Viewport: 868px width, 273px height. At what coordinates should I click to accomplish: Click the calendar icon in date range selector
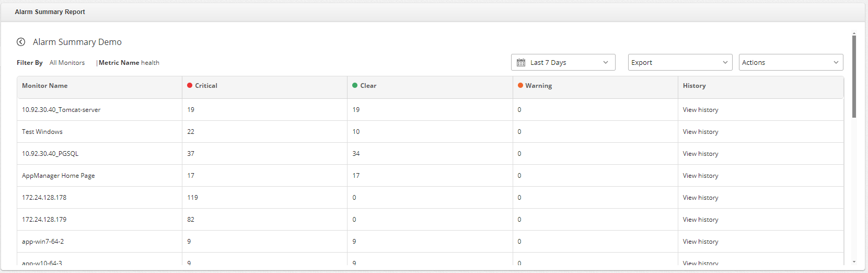521,63
